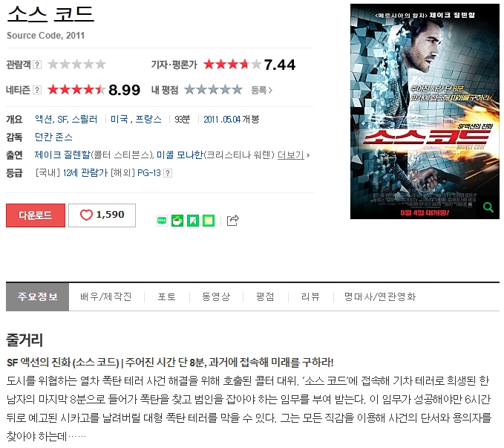Click the Naver blog share icon
504x448 pixels.
pyautogui.click(x=162, y=221)
